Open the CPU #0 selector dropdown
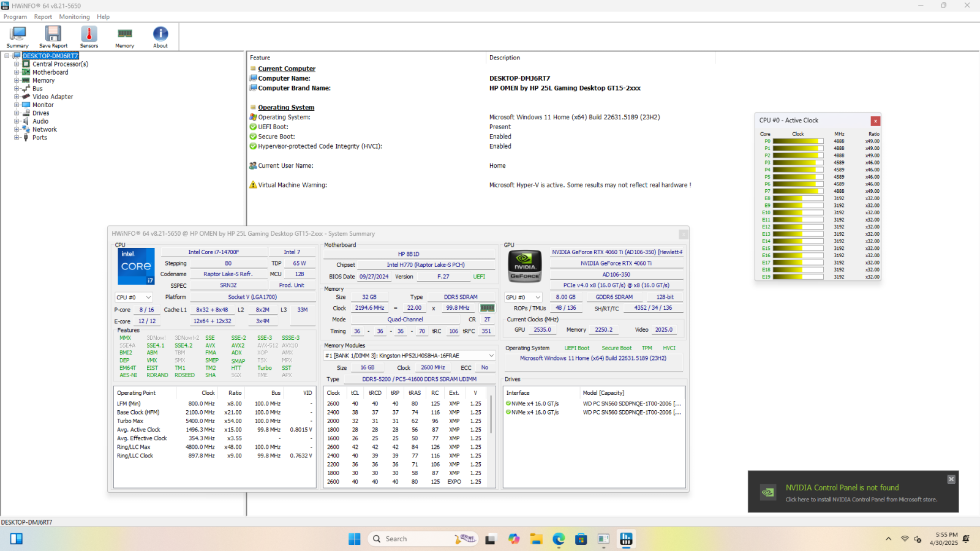980x551 pixels. click(134, 298)
